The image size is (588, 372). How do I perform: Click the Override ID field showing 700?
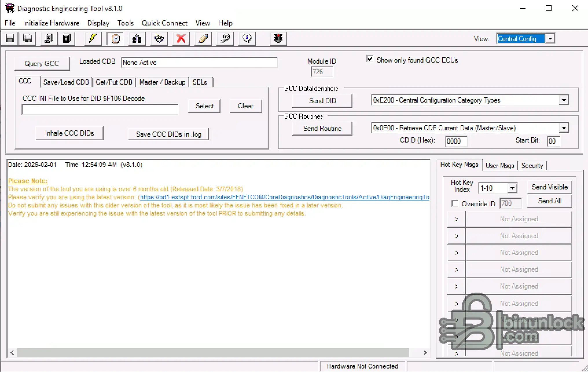pyautogui.click(x=511, y=203)
